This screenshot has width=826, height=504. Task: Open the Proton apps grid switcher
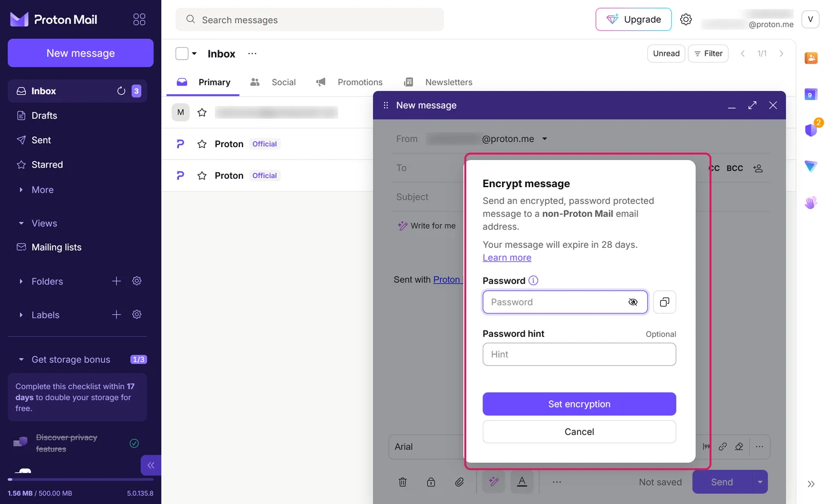[139, 19]
